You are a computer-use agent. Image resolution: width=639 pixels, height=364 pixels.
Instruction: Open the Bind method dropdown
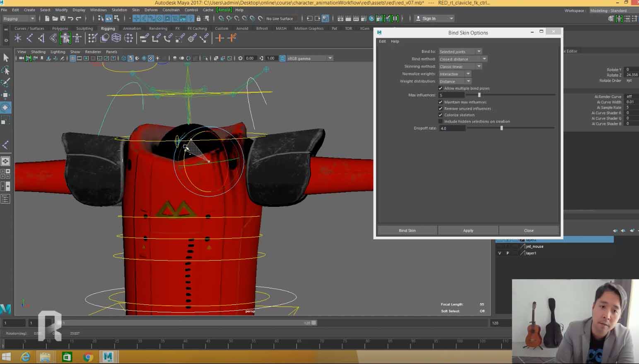tap(463, 59)
